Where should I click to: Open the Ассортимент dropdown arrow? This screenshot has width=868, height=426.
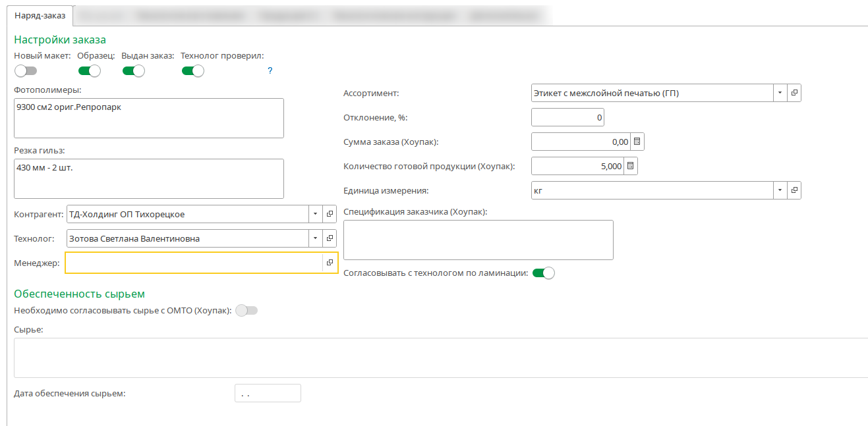pyautogui.click(x=780, y=93)
